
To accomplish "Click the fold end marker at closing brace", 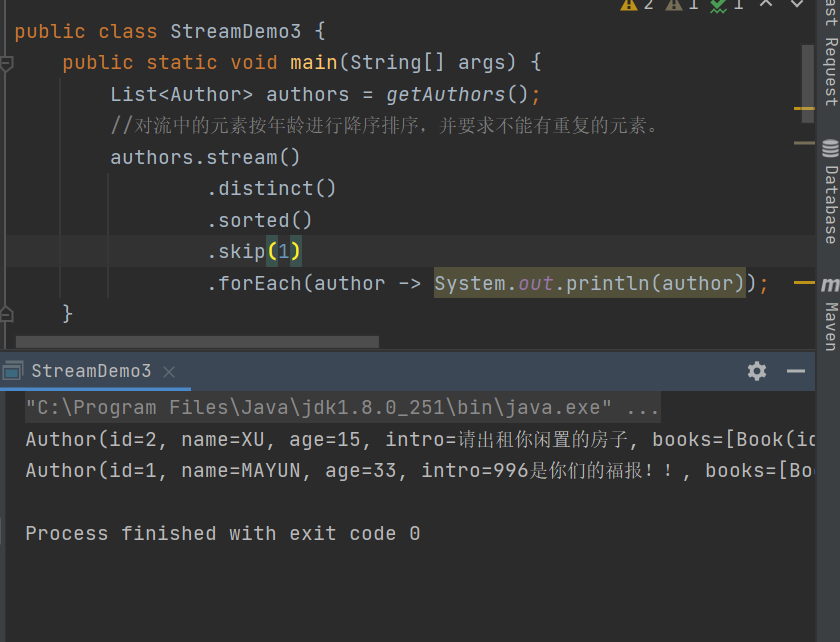I will click(x=6, y=314).
